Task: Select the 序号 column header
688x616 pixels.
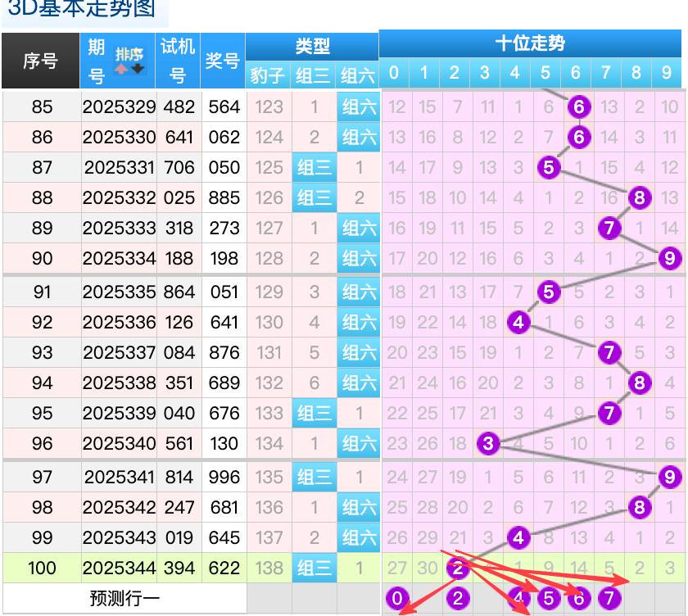Action: (40, 61)
